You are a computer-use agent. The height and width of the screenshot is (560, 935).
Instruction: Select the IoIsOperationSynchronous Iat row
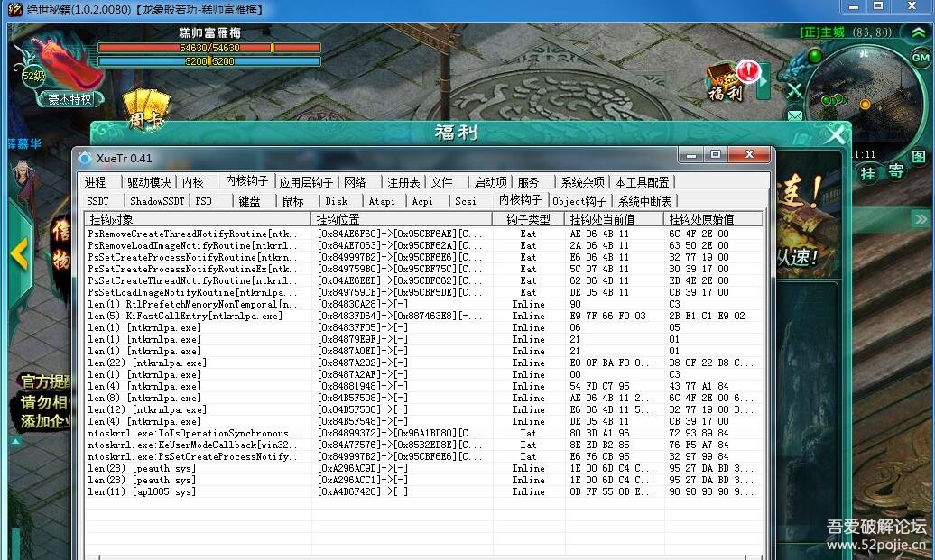point(423,433)
